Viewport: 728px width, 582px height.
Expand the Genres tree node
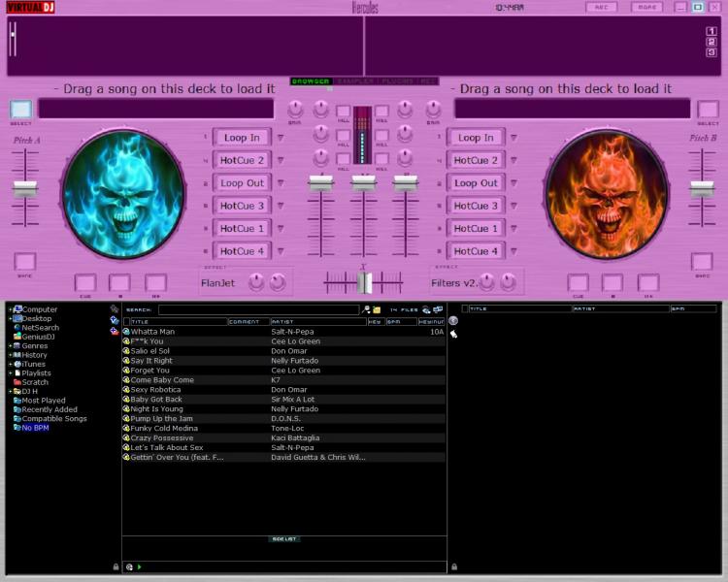(x=11, y=345)
